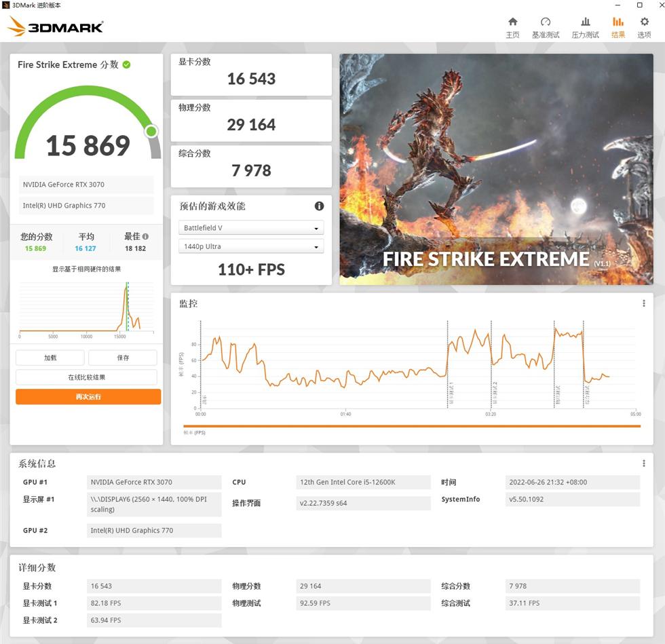
Task: Click the best score 18 182
Action: pyautogui.click(x=135, y=248)
